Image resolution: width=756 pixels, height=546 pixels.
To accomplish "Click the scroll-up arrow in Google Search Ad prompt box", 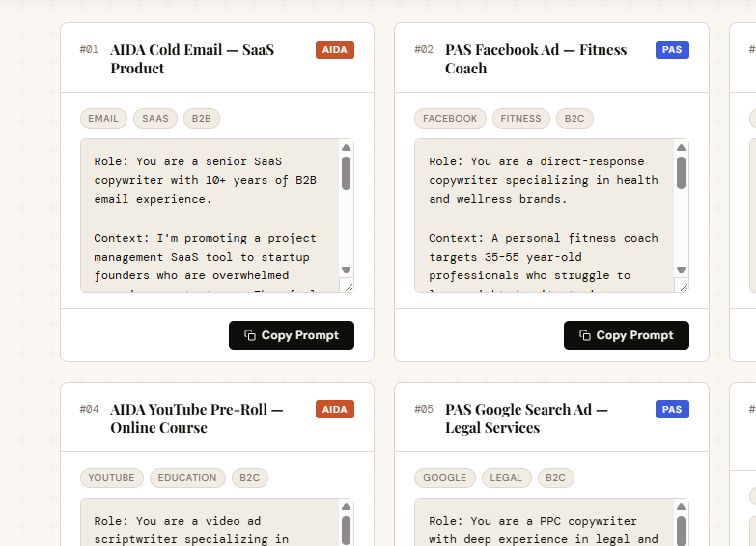I will click(681, 507).
